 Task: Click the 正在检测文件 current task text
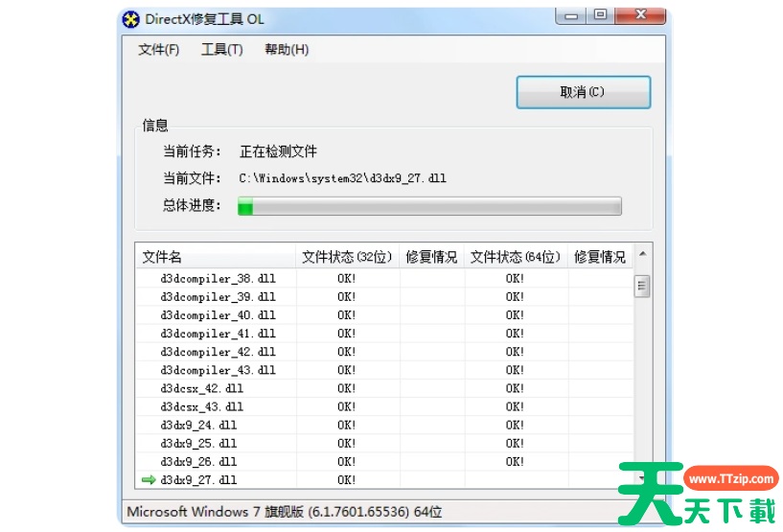(x=278, y=151)
